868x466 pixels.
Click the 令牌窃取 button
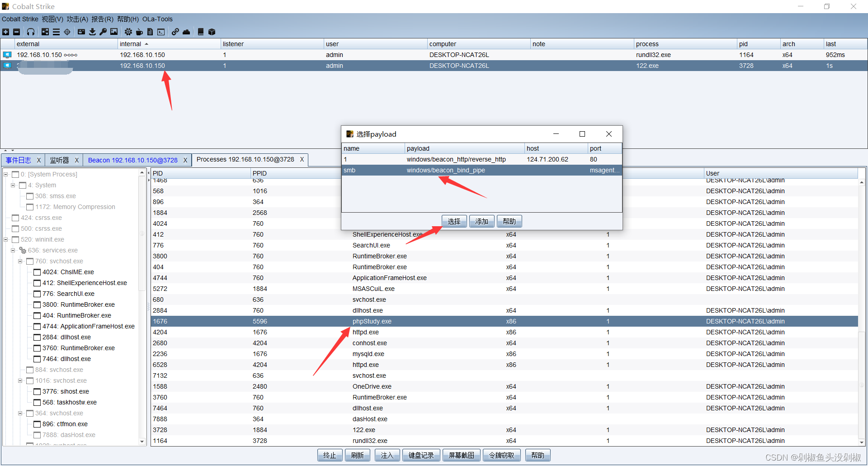(502, 455)
